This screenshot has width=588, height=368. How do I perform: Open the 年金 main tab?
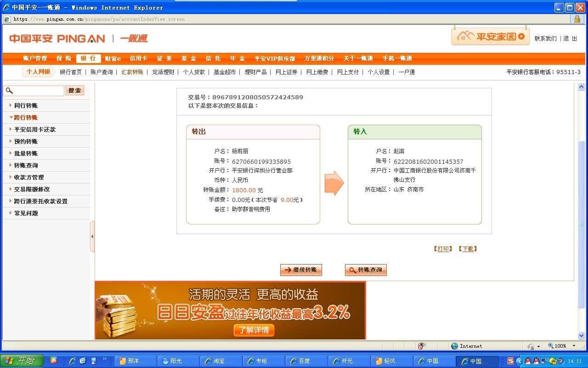point(237,58)
